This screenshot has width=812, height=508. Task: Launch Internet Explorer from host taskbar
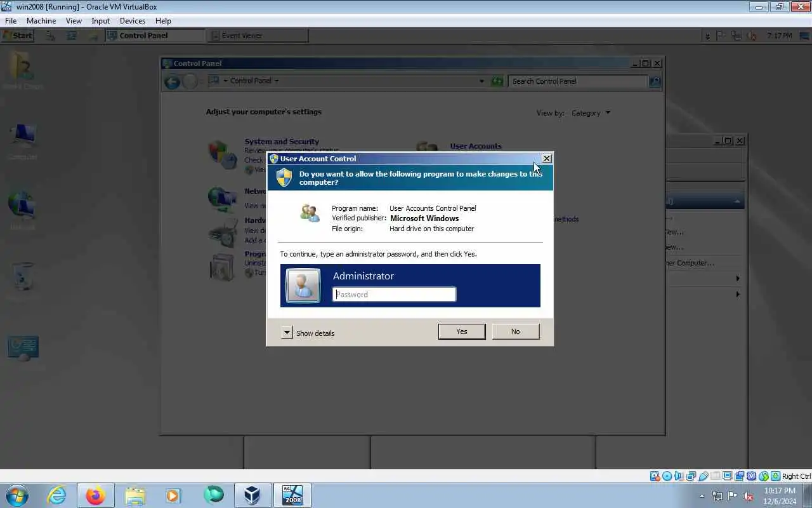57,495
